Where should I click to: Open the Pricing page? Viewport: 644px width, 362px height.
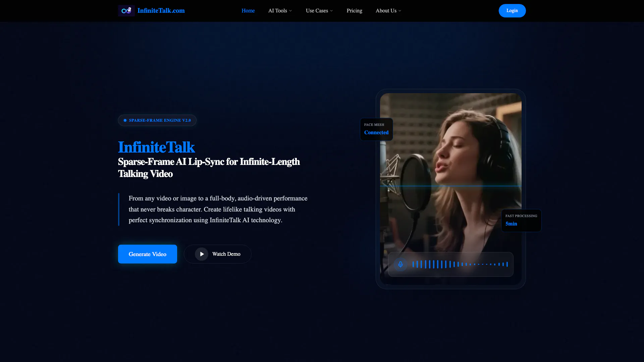[x=354, y=11]
